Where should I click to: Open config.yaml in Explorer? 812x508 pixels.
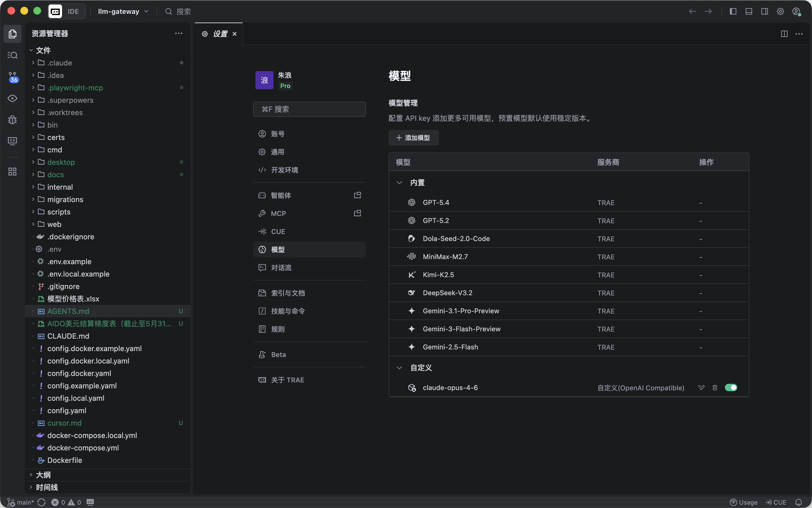coord(107,410)
